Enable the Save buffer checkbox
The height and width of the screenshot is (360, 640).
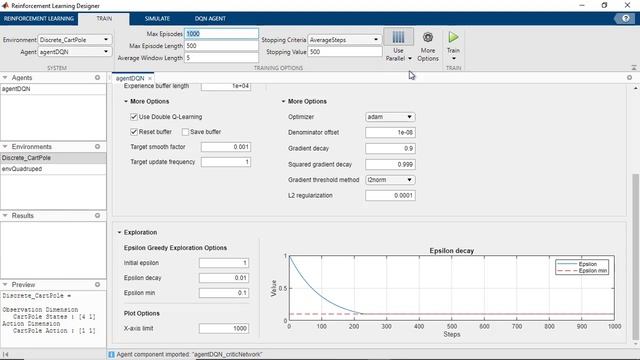point(185,132)
